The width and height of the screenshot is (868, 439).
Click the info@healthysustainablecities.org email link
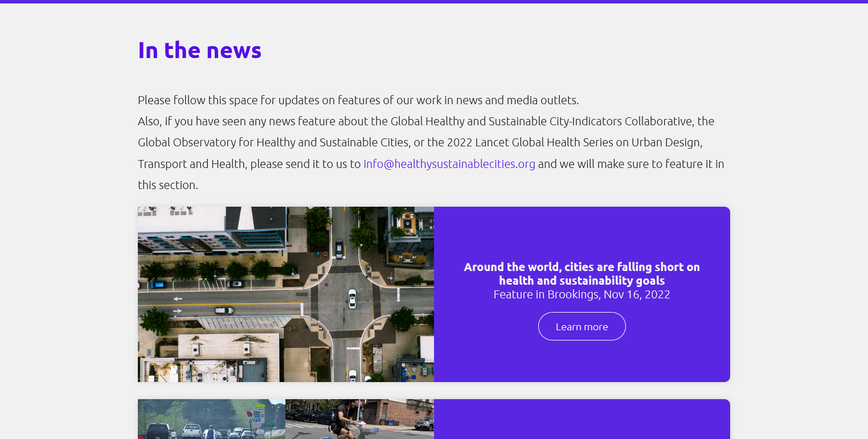point(449,164)
